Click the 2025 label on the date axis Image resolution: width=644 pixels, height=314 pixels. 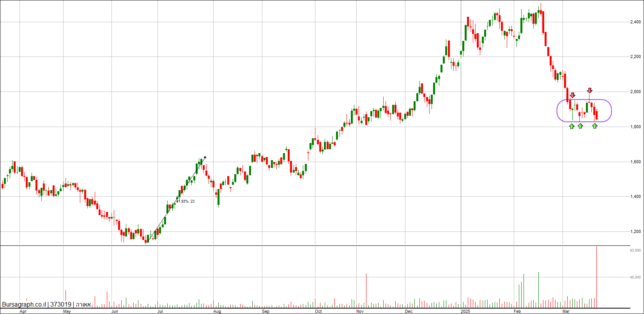click(x=465, y=312)
